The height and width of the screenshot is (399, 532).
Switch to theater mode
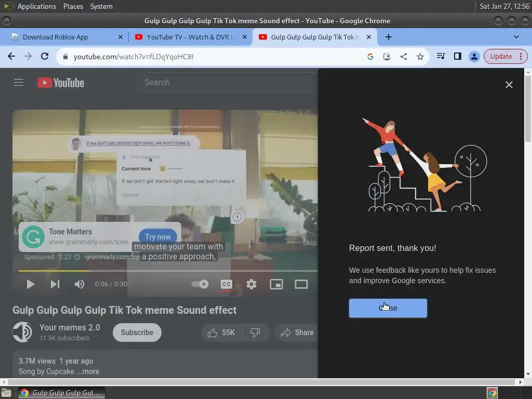coord(301,284)
